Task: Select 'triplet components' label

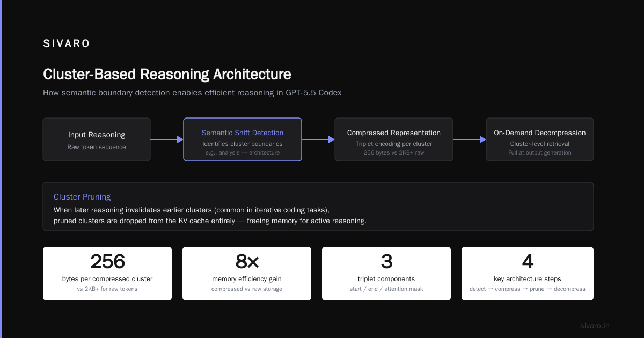Action: 386,279
